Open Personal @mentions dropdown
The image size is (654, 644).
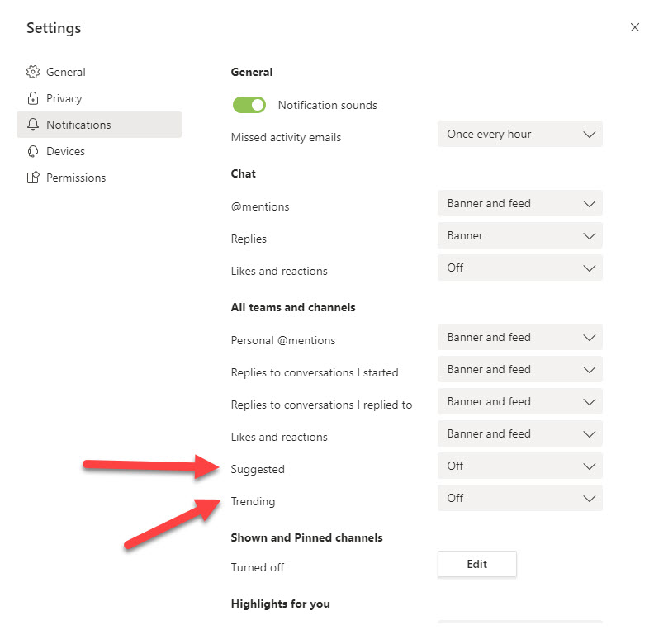(519, 337)
